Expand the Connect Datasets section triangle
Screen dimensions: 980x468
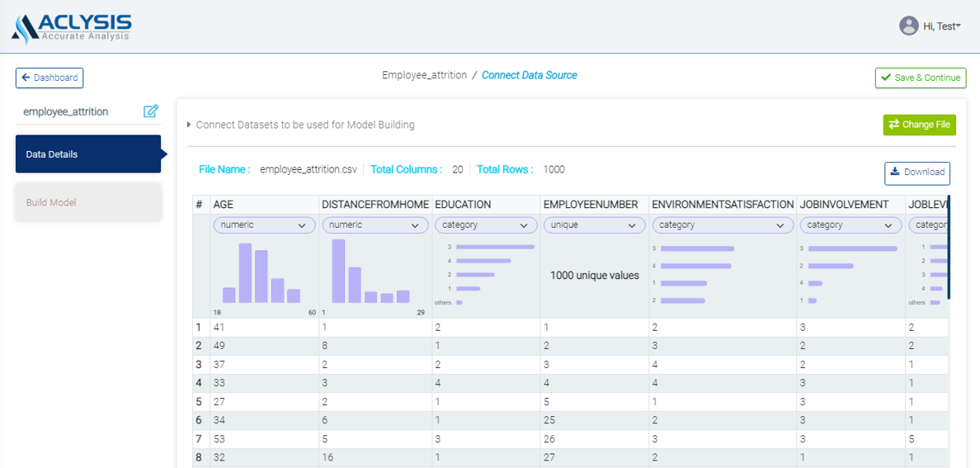pyautogui.click(x=189, y=125)
